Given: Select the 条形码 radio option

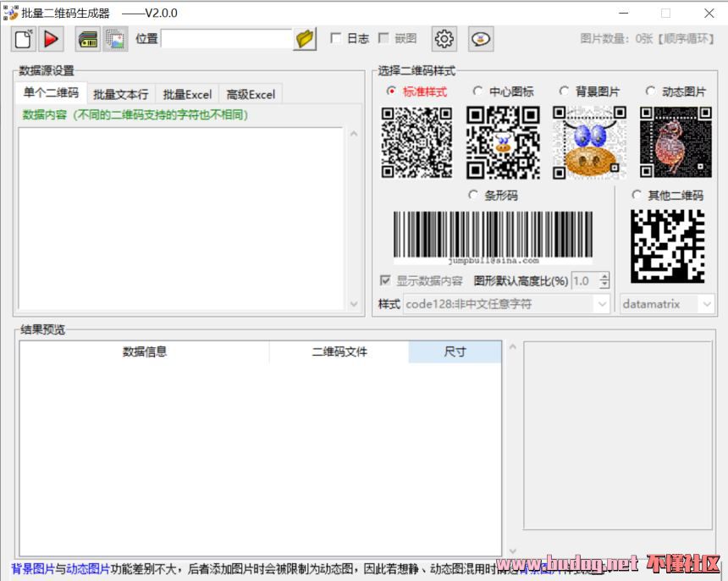Looking at the screenshot, I should click(x=473, y=195).
